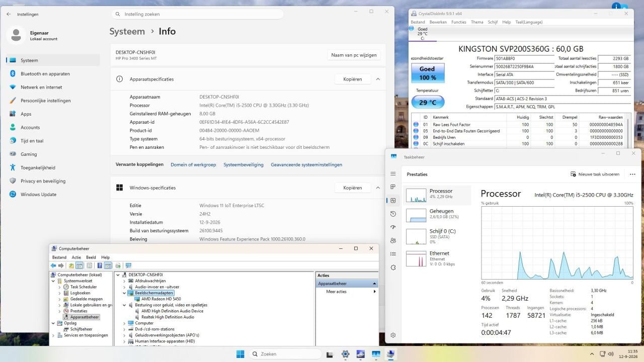Open Domein of werkgroep link
The height and width of the screenshot is (362, 644).
[x=193, y=164]
